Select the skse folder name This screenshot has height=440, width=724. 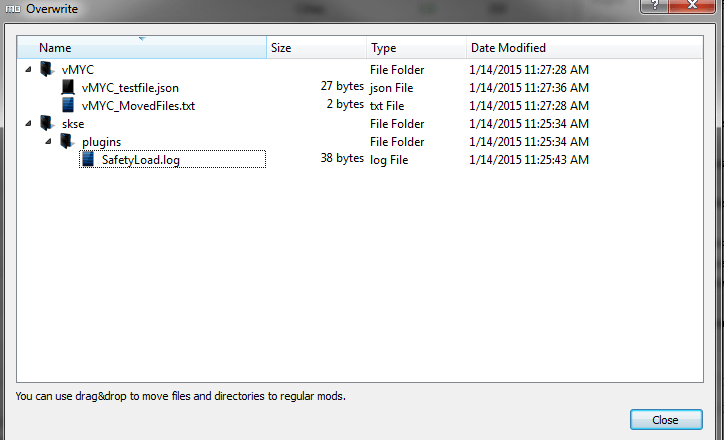[x=73, y=124]
